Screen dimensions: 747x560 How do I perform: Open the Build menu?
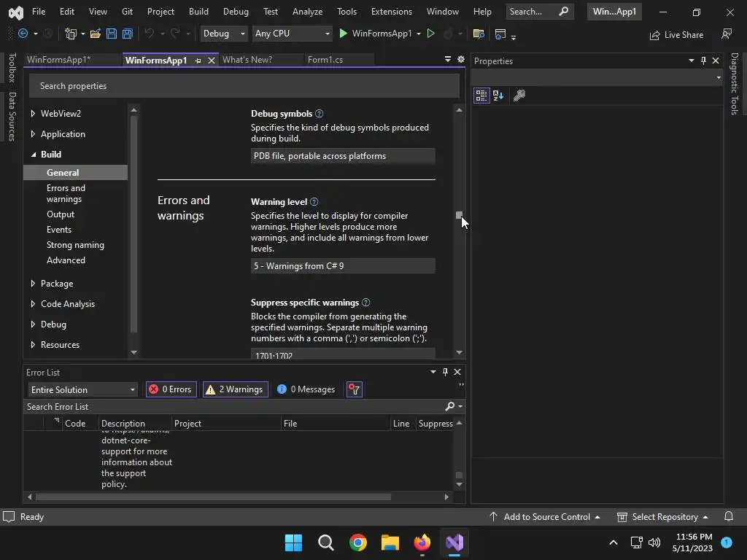[198, 12]
